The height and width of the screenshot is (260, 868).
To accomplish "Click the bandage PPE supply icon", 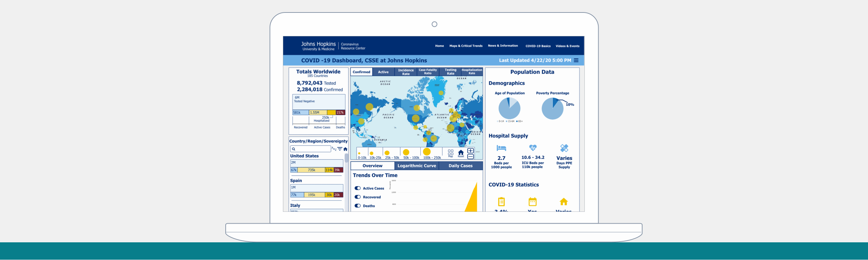I will click(x=564, y=148).
